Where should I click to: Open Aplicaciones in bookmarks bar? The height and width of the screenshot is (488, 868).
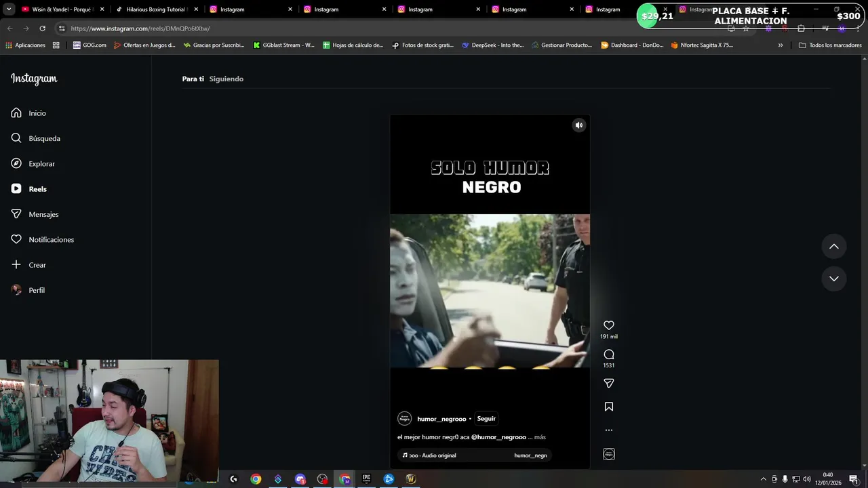pos(25,45)
